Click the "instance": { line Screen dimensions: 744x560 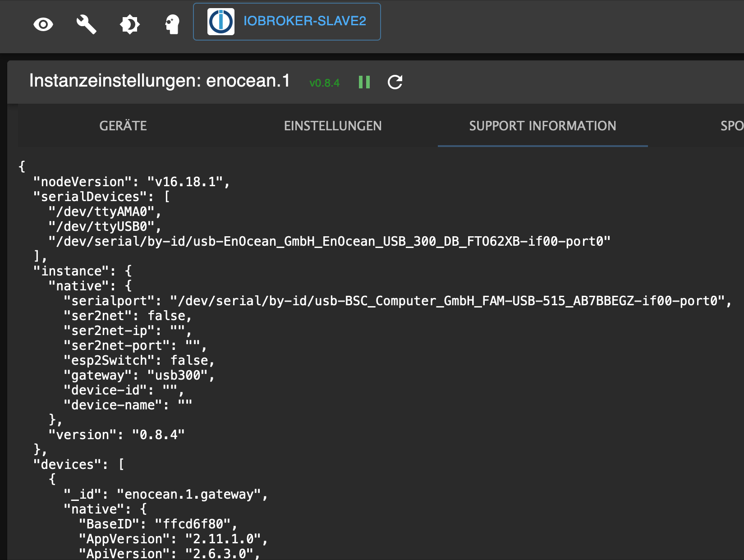click(83, 271)
